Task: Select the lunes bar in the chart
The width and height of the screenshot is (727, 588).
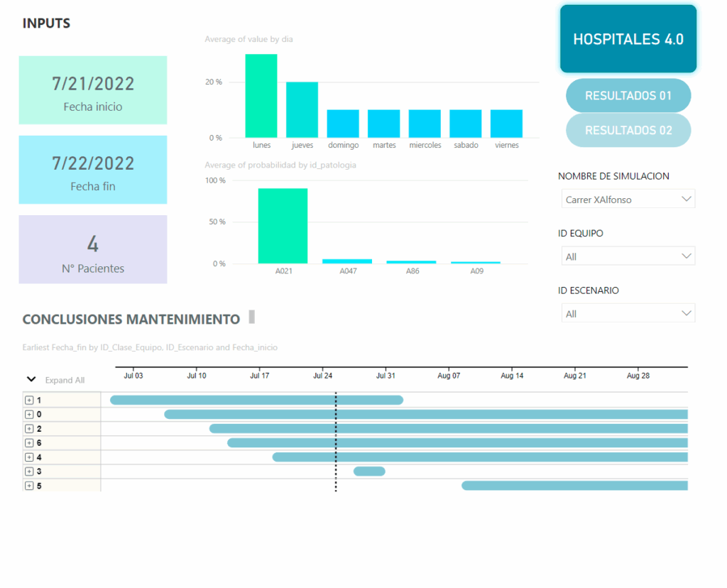Action: click(261, 96)
